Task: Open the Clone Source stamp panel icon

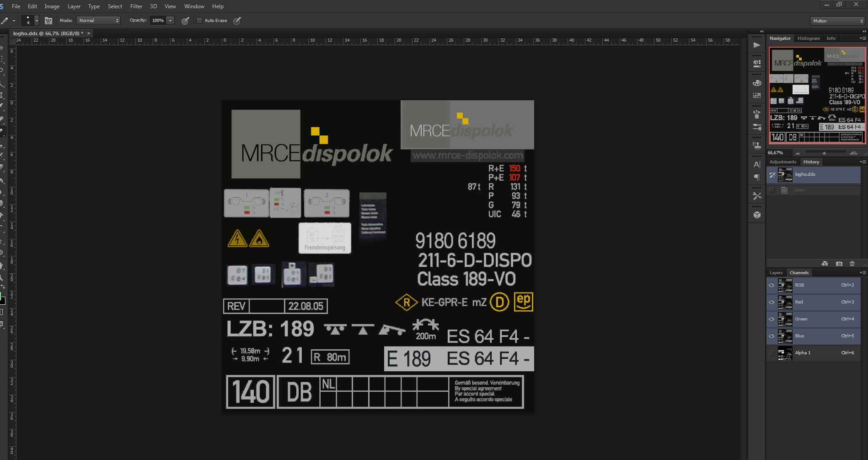Action: [x=757, y=145]
